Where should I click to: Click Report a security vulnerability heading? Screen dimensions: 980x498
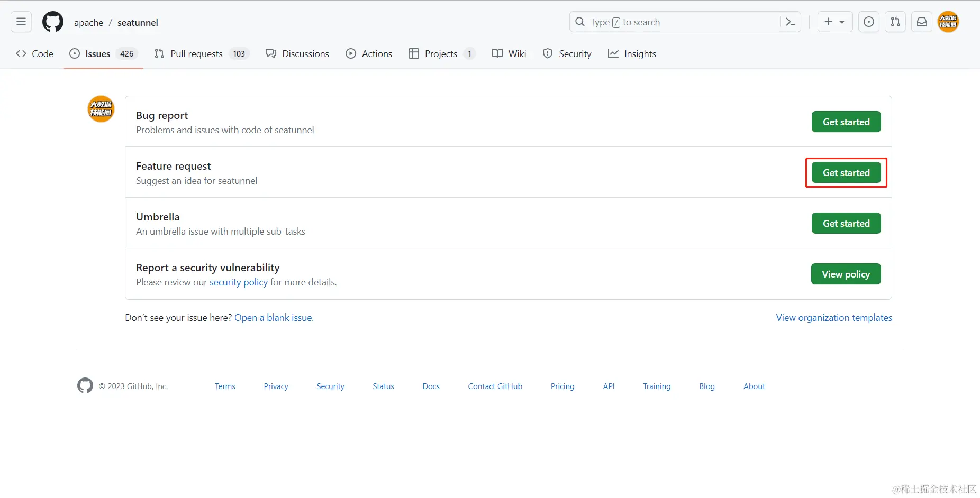point(207,268)
